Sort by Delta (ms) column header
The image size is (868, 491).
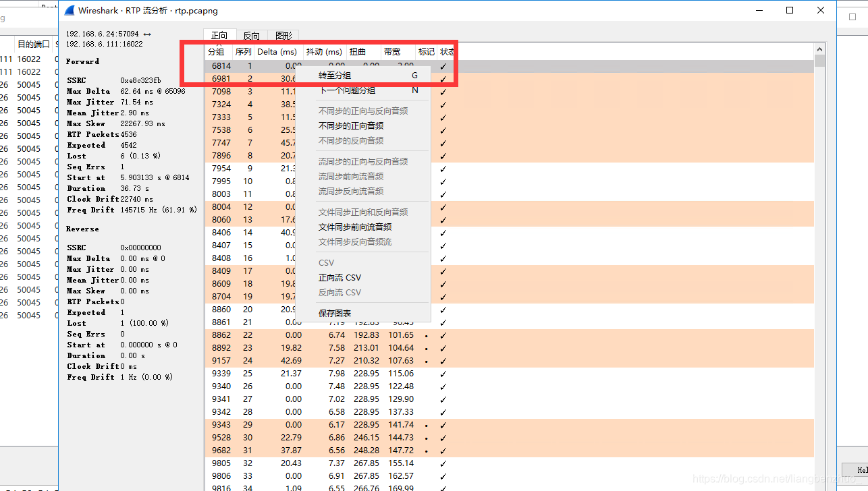click(x=278, y=52)
